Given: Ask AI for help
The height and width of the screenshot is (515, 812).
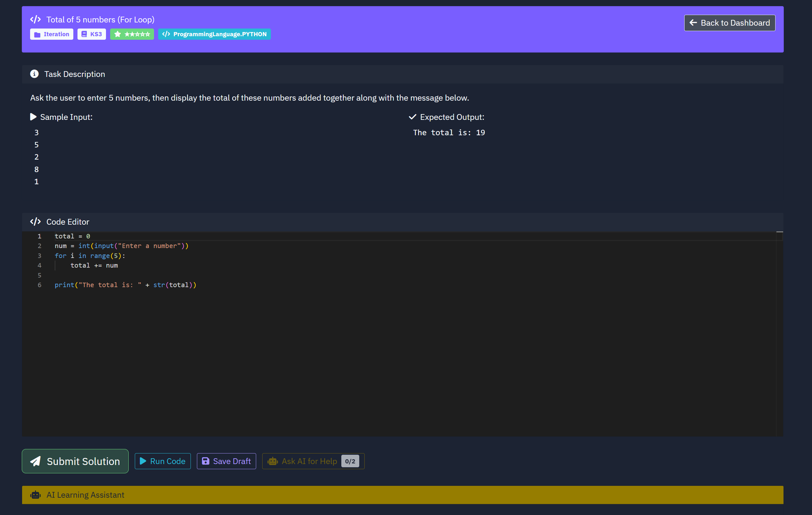Looking at the screenshot, I should point(313,461).
